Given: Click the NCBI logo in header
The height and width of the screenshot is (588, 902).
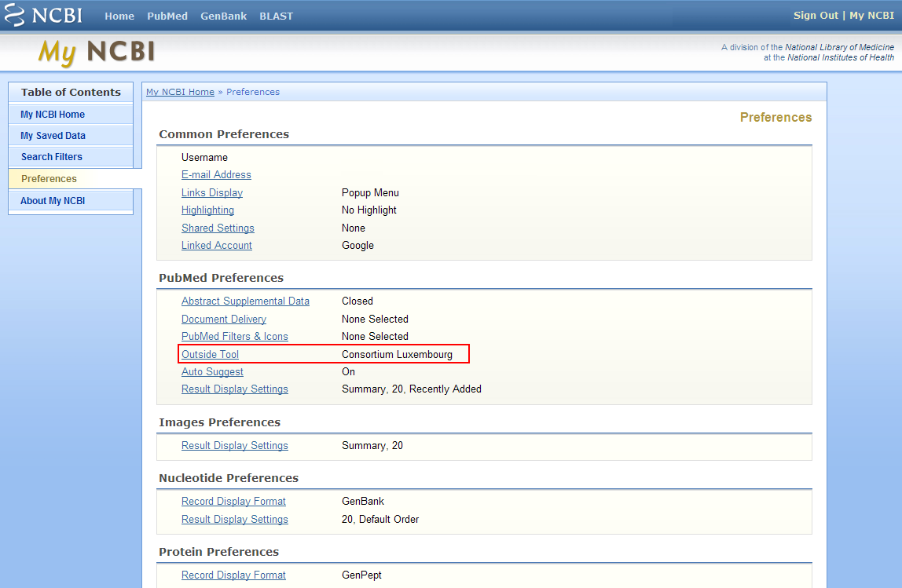Looking at the screenshot, I should pos(43,16).
